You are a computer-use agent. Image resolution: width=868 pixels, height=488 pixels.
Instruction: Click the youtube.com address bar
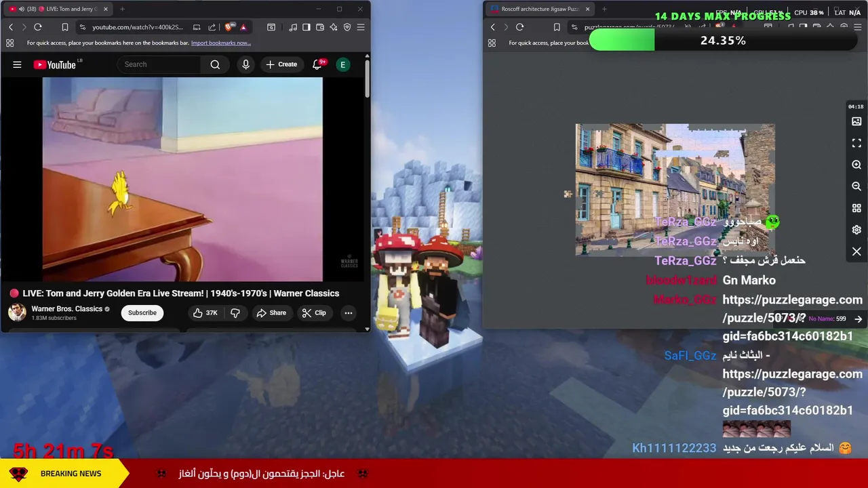(139, 27)
